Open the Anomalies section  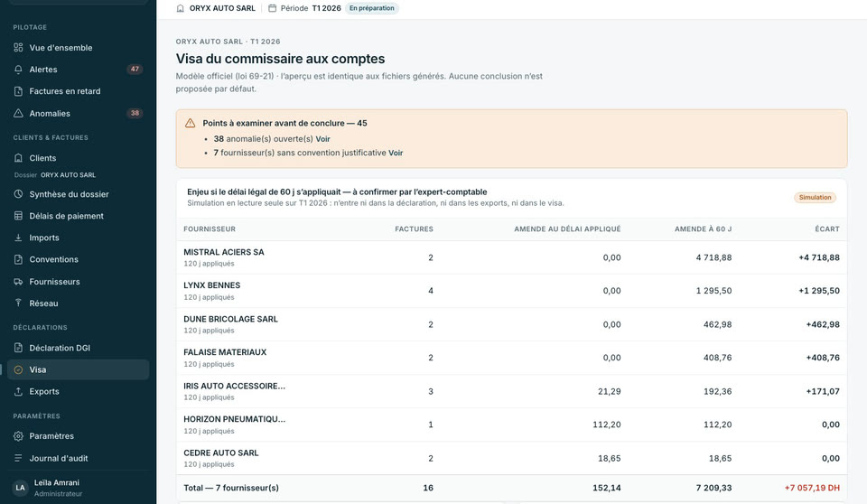(x=78, y=114)
